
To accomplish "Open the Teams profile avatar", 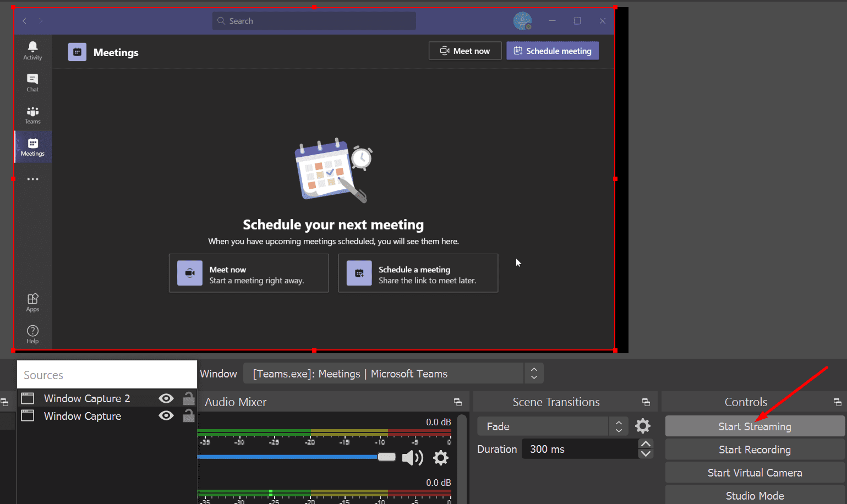I will 522,21.
